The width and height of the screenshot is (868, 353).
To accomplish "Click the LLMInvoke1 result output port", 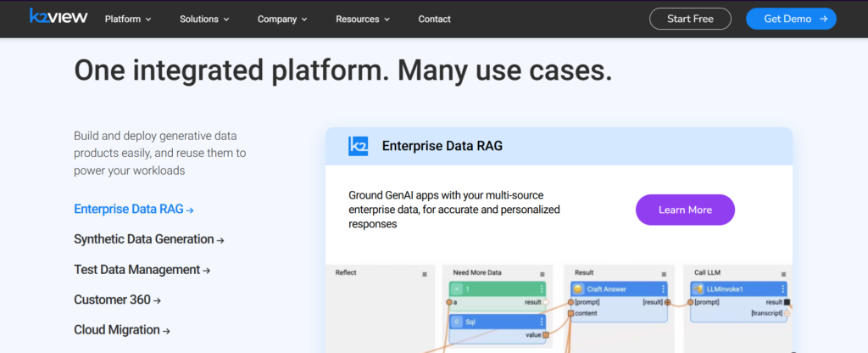I will (x=787, y=302).
